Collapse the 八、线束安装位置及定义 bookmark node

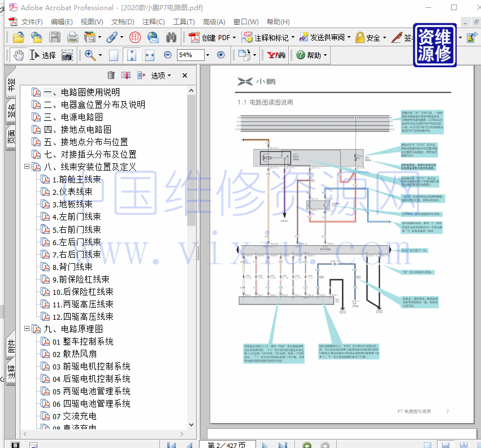coord(27,167)
